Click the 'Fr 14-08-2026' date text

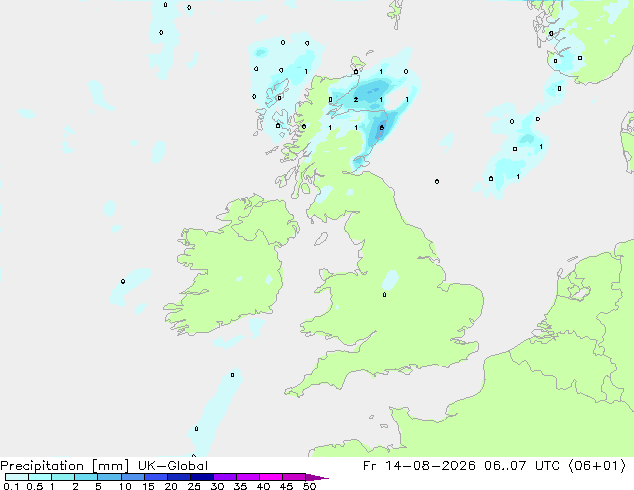coord(419,466)
